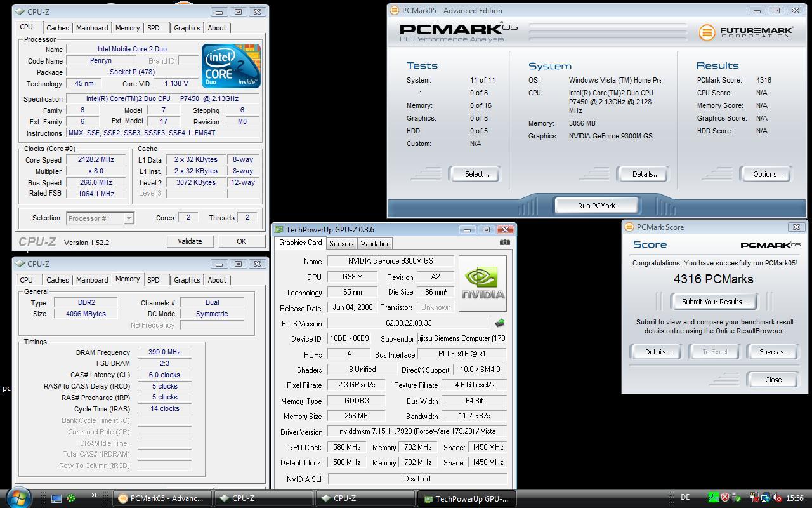
Task: Open the Processor #1 selection dropdown
Action: 100,218
